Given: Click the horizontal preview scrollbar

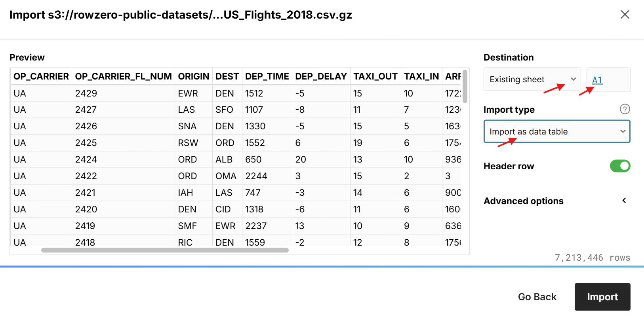Looking at the screenshot, I should point(165,250).
